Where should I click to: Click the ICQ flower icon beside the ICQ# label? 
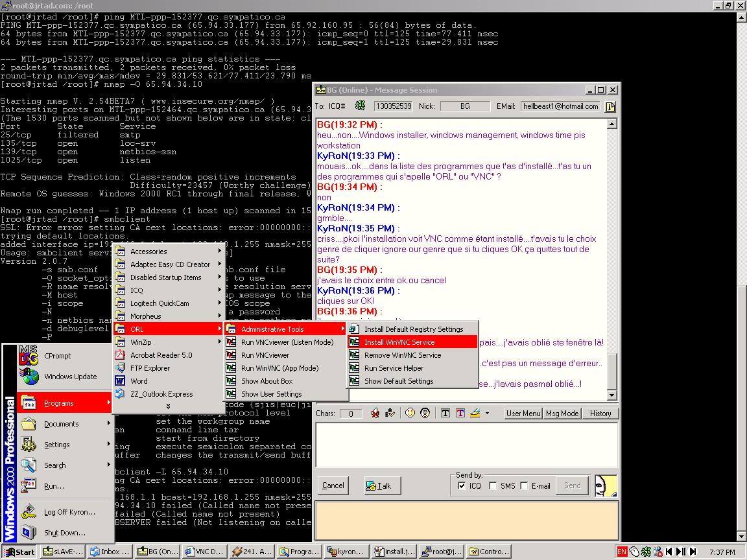(360, 106)
